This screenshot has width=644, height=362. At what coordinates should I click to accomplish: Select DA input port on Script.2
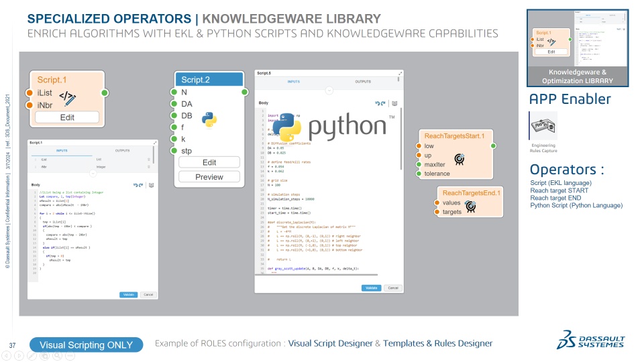coord(174,104)
